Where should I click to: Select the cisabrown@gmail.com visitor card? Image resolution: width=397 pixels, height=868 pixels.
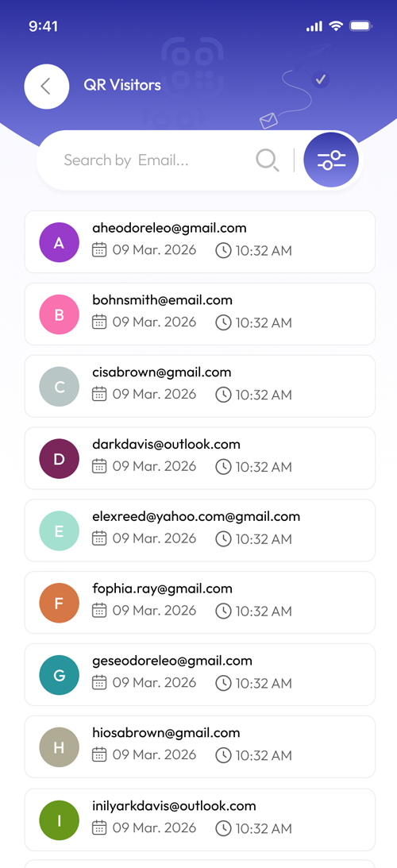tap(200, 386)
